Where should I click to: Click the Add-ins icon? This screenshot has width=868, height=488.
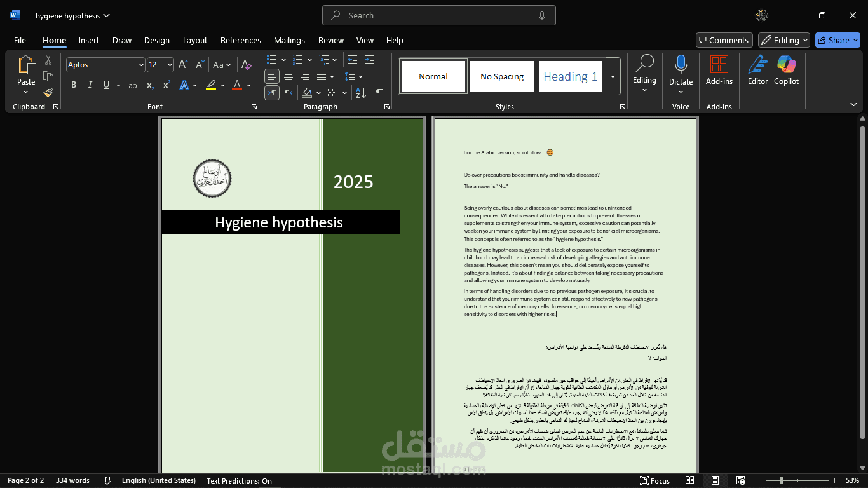(719, 70)
